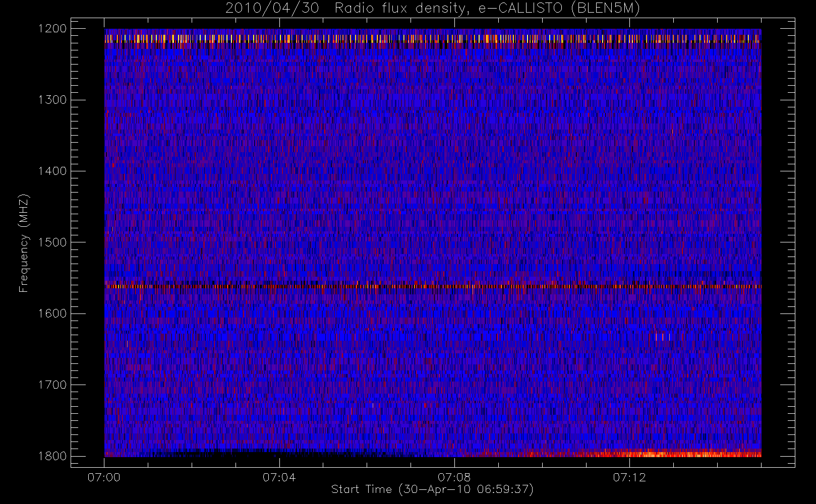The width and height of the screenshot is (816, 504).
Task: Click the 07:08 time tick label
Action: (454, 477)
